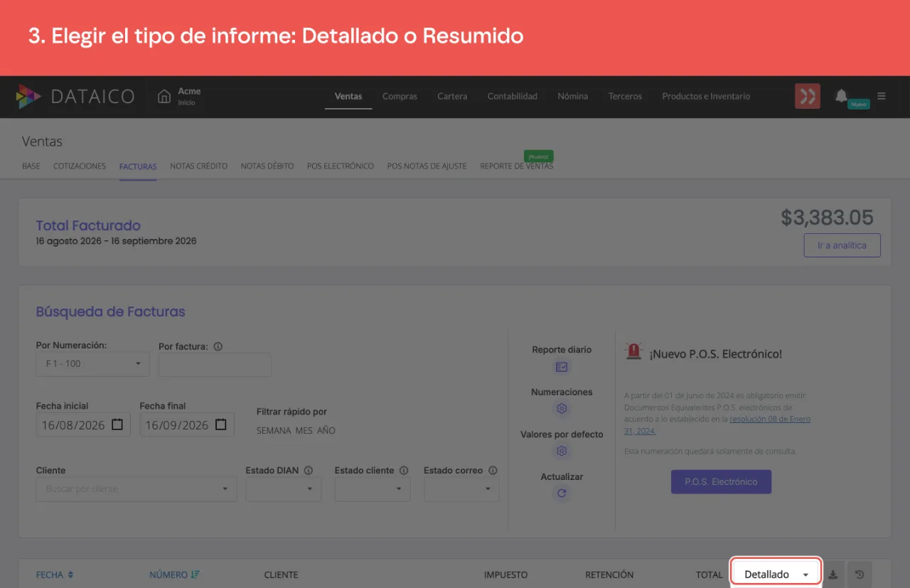
Task: Show info for Por factura field
Action: click(218, 347)
